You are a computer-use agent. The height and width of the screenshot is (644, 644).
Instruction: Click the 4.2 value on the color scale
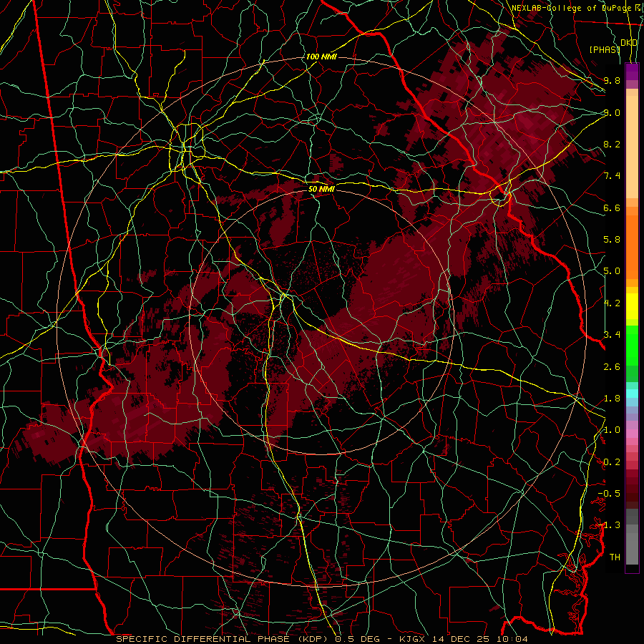tap(612, 303)
